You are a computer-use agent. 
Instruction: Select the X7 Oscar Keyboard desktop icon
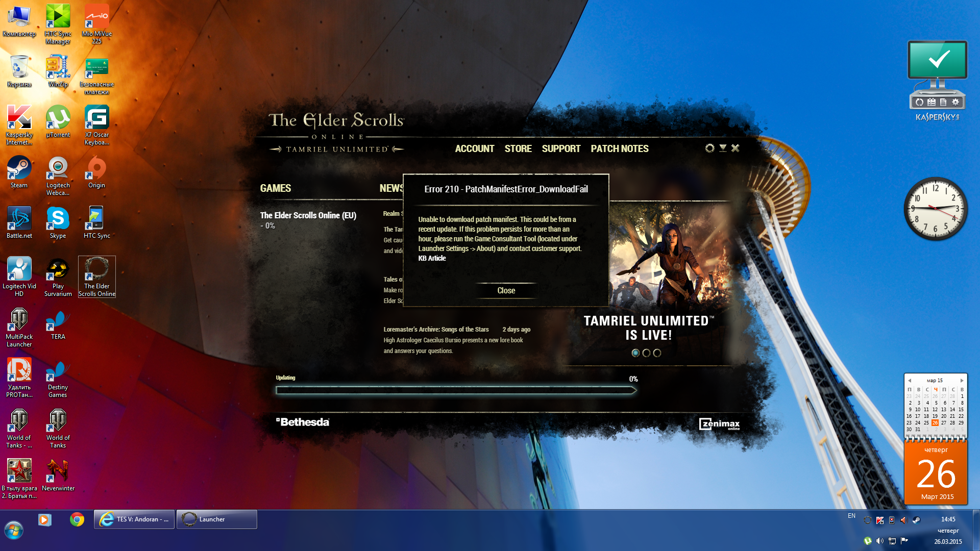[x=97, y=125]
